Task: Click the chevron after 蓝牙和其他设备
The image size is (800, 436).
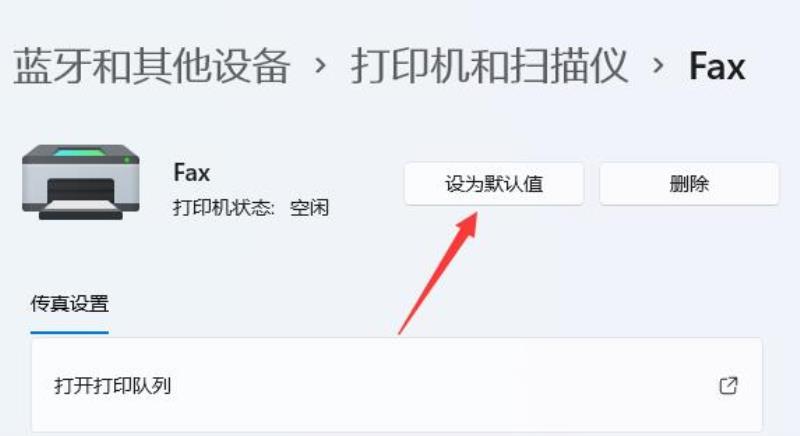Action: point(320,65)
